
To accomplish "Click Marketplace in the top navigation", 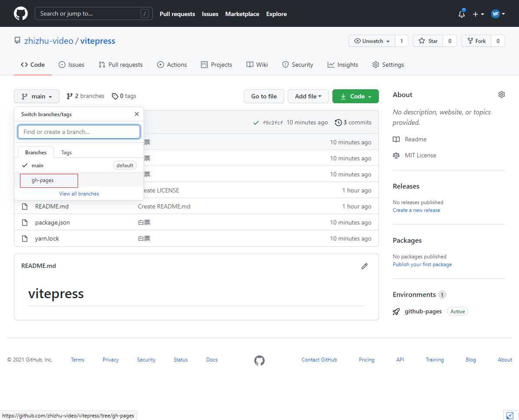I will coord(242,14).
